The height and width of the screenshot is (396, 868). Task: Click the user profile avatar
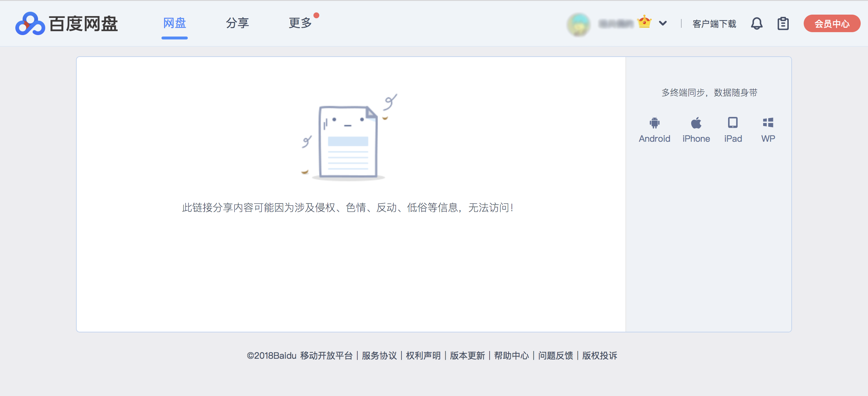(578, 24)
